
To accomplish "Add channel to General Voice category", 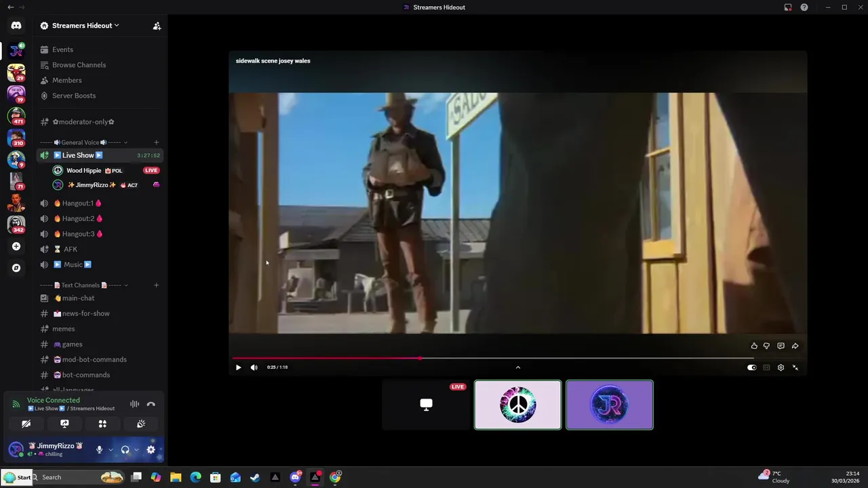I will (156, 142).
